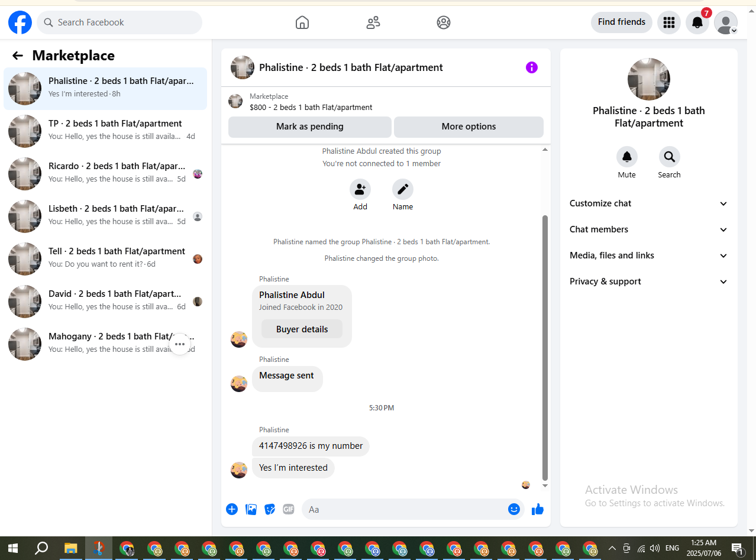
Task: Open the Notifications bell with 7 badge
Action: (x=697, y=22)
